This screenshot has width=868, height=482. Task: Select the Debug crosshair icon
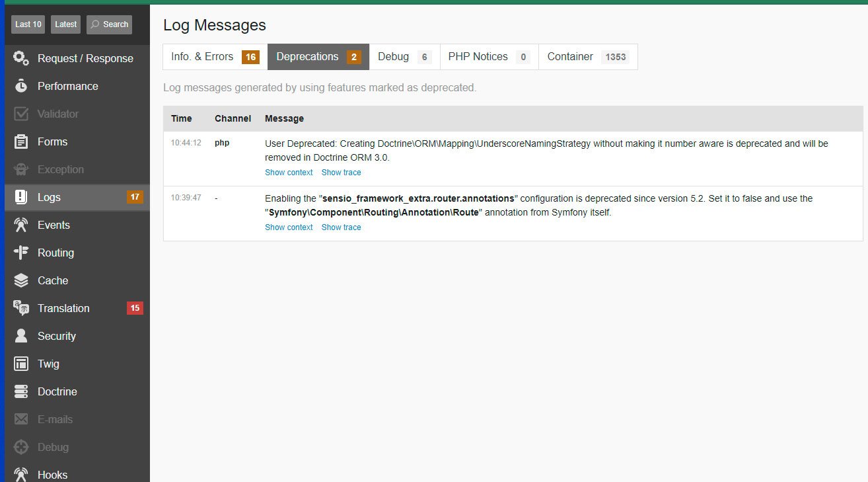click(x=21, y=447)
